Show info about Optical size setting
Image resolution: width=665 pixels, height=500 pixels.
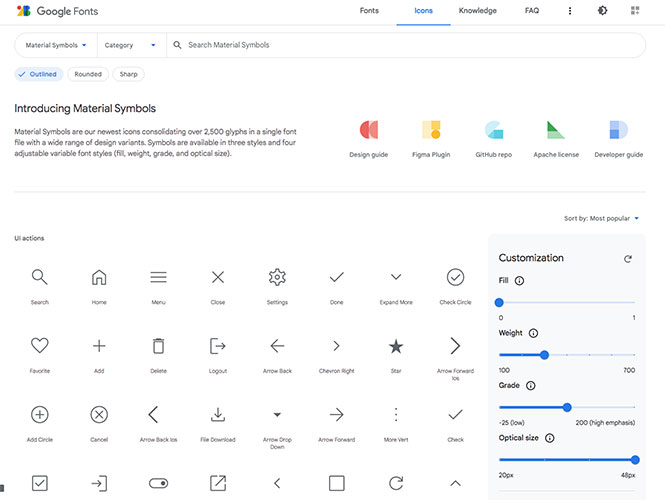pos(550,438)
